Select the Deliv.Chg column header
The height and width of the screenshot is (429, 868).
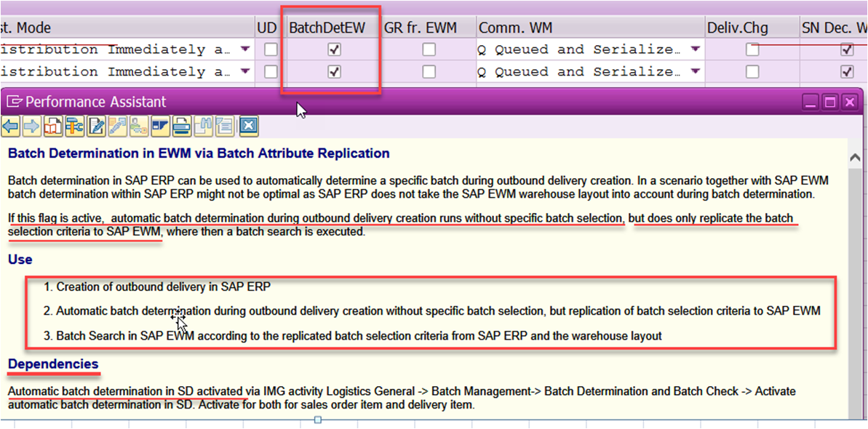tap(752, 28)
